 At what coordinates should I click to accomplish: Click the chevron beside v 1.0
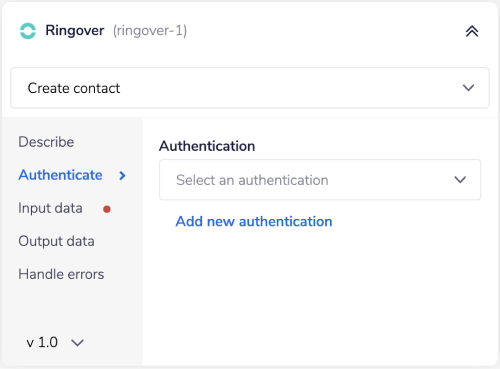click(x=77, y=343)
